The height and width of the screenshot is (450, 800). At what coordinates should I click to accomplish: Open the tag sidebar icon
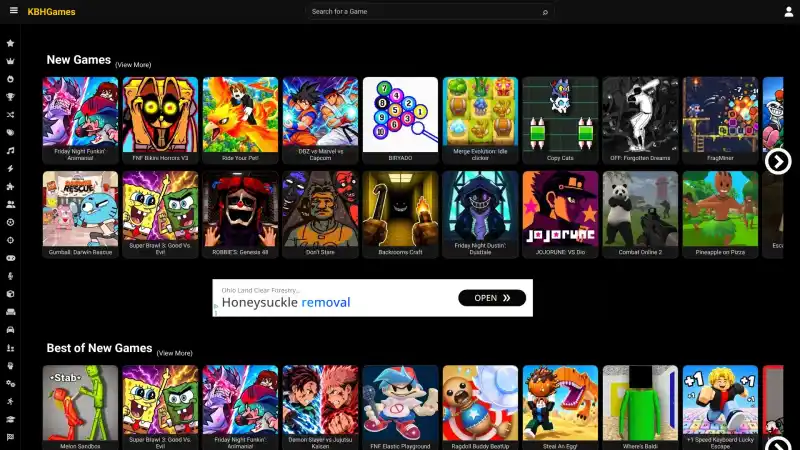(x=10, y=133)
